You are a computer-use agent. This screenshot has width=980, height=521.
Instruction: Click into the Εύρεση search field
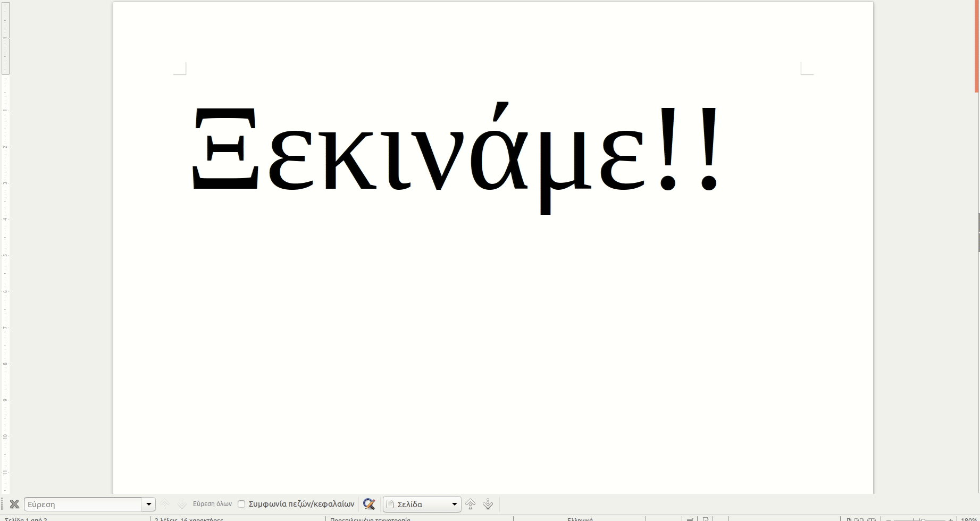pyautogui.click(x=83, y=504)
